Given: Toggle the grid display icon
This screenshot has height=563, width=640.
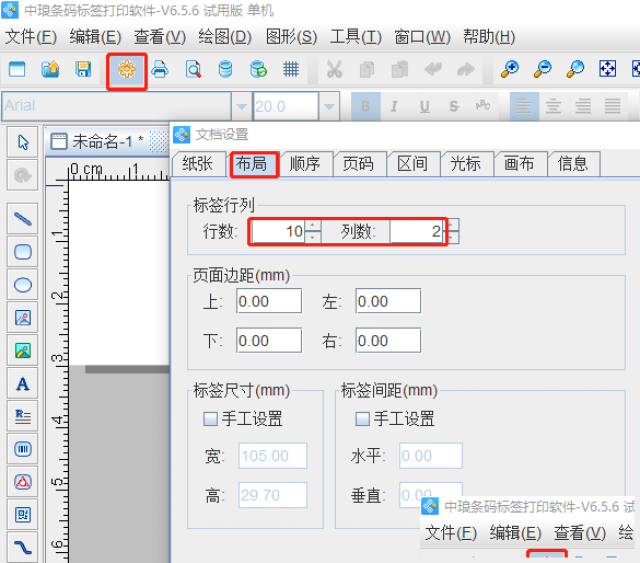Looking at the screenshot, I should click(291, 69).
